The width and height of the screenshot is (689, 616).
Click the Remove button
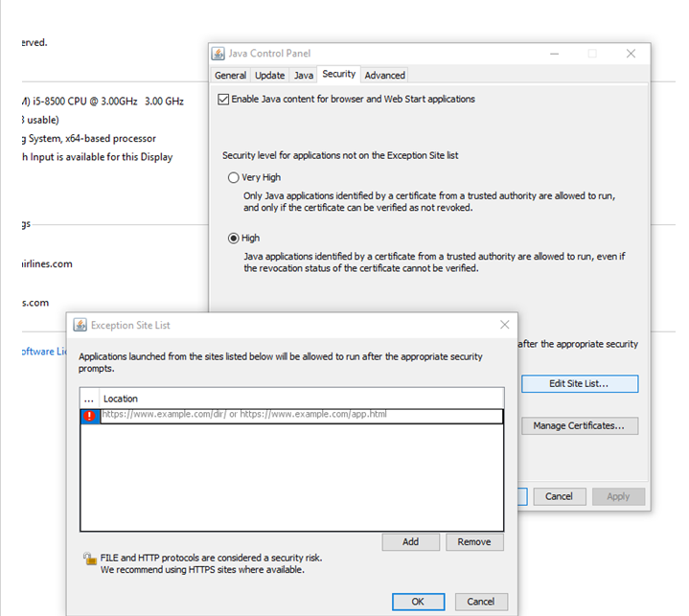(474, 541)
